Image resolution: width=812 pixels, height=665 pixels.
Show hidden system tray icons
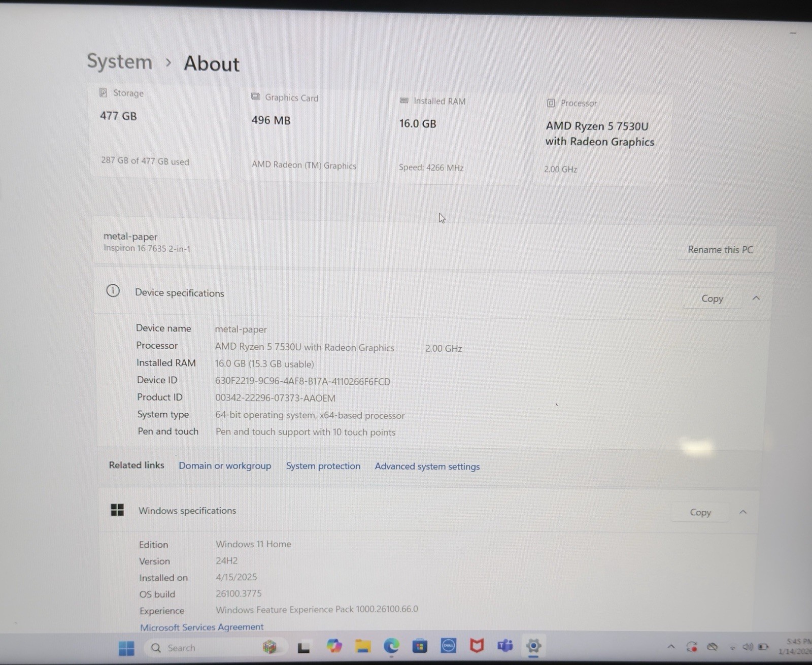671,647
